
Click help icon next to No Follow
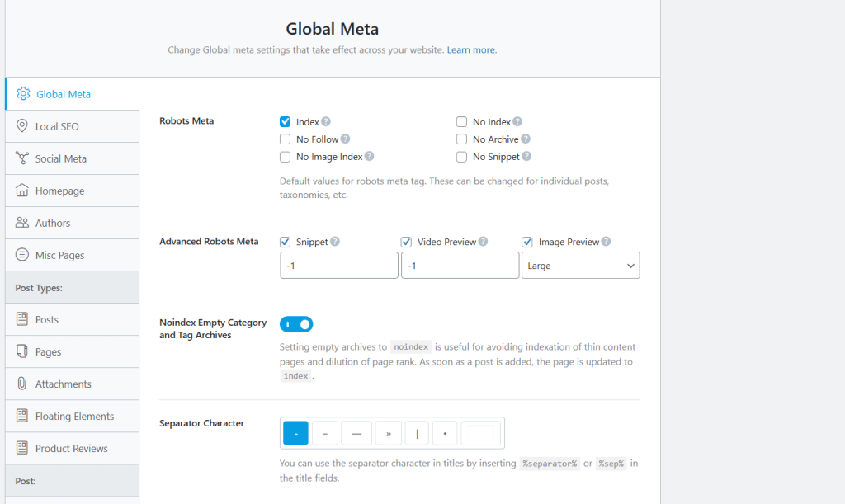[x=345, y=139]
